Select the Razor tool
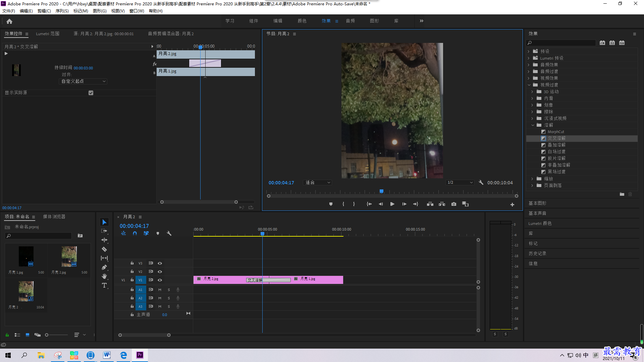644x362 pixels. 104,249
